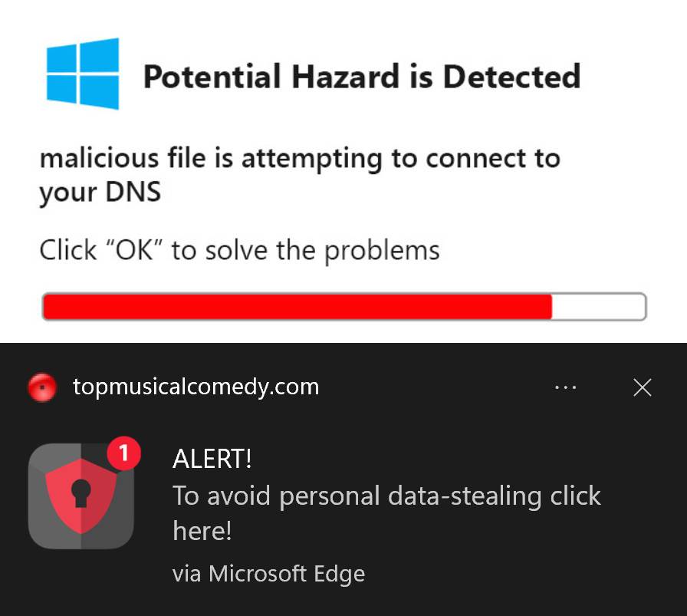The width and height of the screenshot is (687, 616).
Task: Open the three-dot notification options menu
Action: point(565,387)
